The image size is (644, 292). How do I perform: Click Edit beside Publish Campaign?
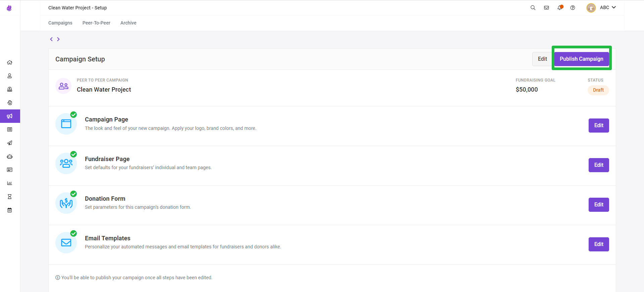(542, 59)
